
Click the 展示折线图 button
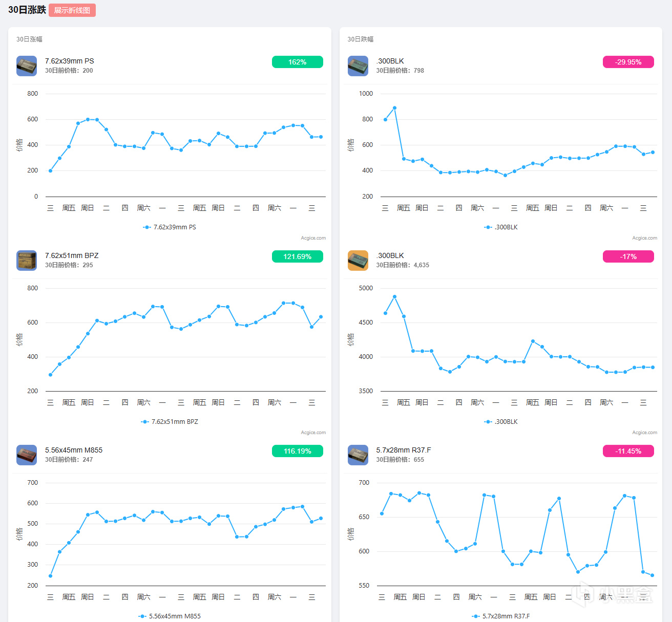click(72, 10)
